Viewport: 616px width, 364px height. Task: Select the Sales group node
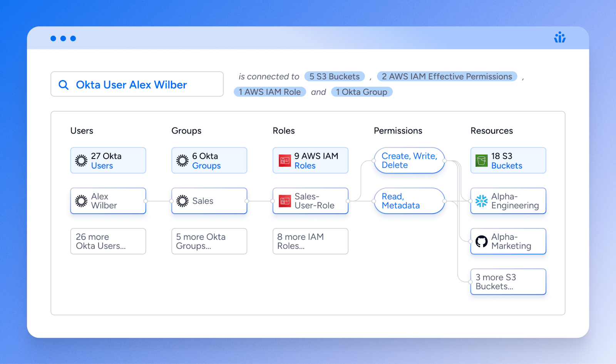[x=209, y=201]
